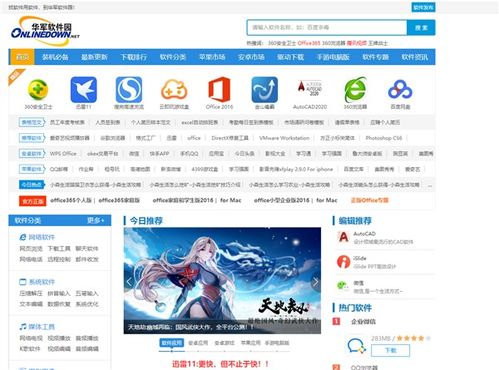Open the AutoCAD 2020 icon
The height and width of the screenshot is (370, 499).
310,89
